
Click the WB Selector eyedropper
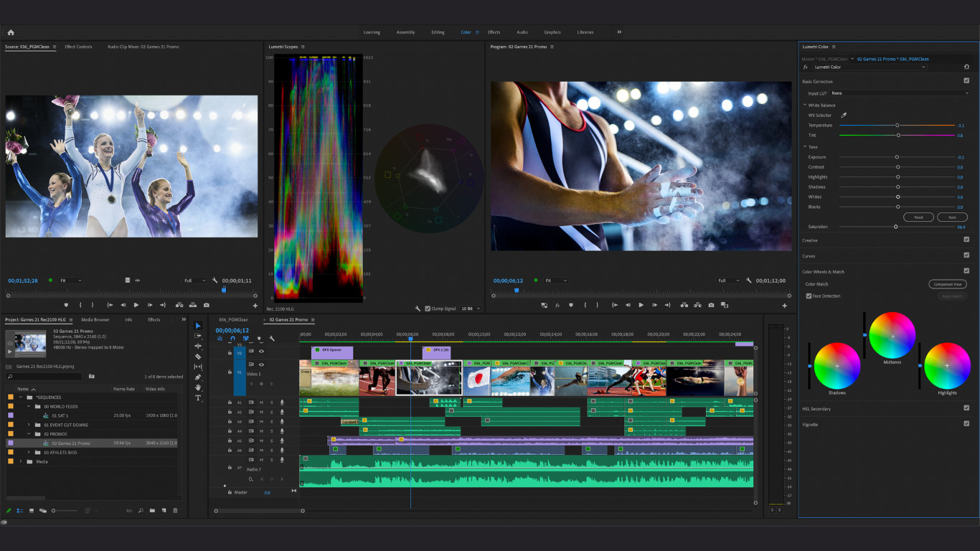tap(844, 115)
